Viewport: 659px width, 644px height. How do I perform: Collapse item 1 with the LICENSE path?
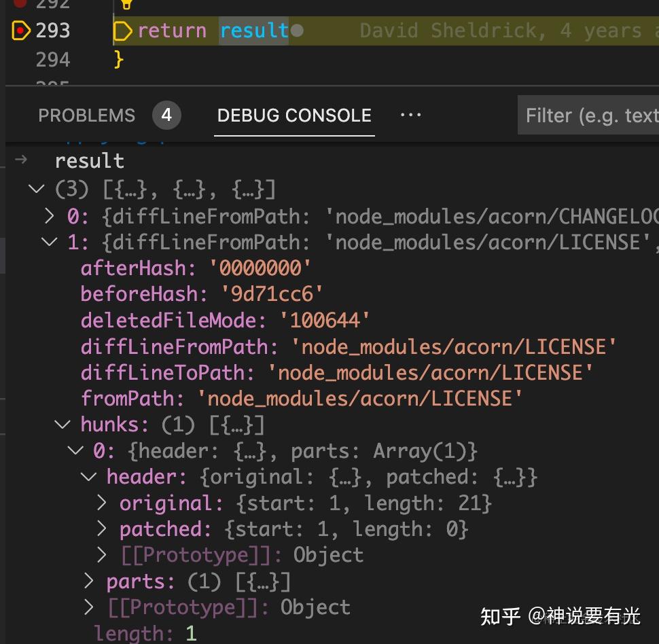tap(48, 242)
